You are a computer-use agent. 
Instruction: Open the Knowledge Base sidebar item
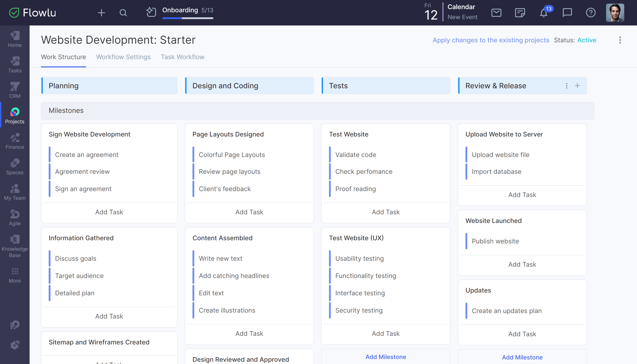click(15, 246)
